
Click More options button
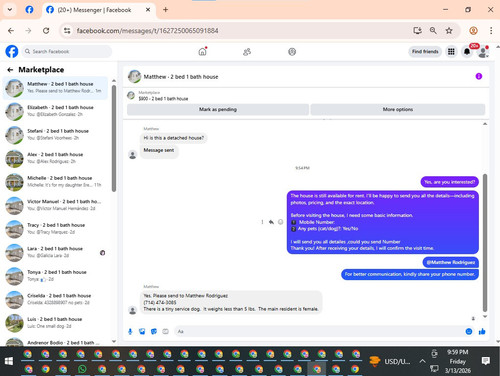point(398,109)
